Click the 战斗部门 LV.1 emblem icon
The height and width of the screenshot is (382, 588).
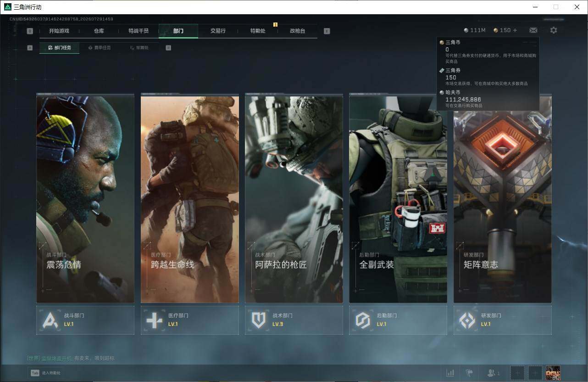[50, 320]
